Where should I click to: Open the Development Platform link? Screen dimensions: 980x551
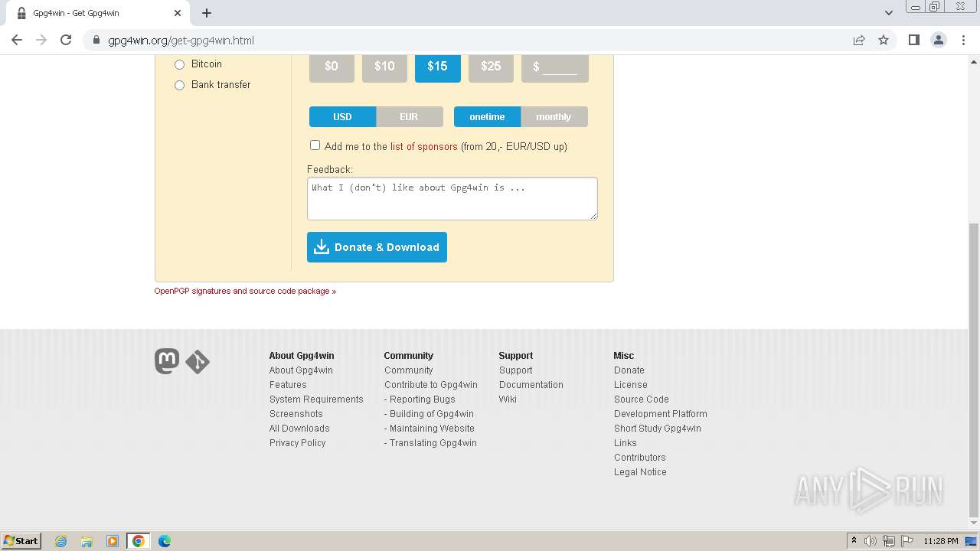[661, 414]
